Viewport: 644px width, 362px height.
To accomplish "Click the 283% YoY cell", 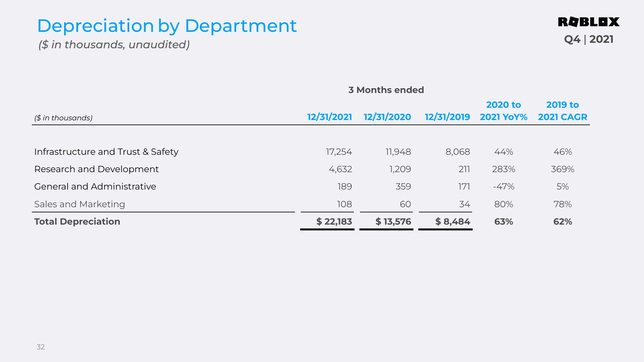I will point(504,169).
